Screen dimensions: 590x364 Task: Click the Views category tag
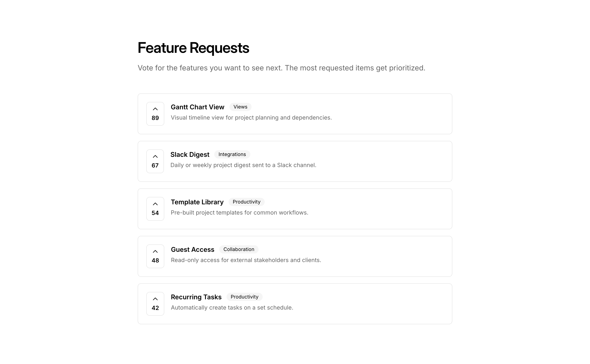(x=240, y=107)
